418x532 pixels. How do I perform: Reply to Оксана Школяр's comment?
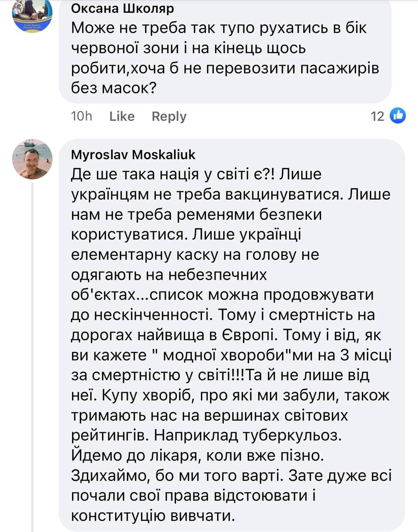tap(169, 116)
